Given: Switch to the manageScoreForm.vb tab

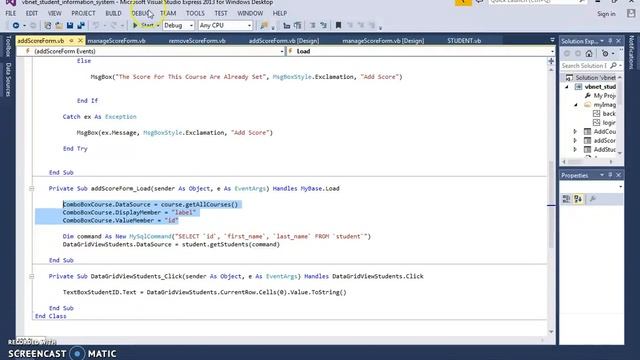Looking at the screenshot, I should (x=116, y=41).
